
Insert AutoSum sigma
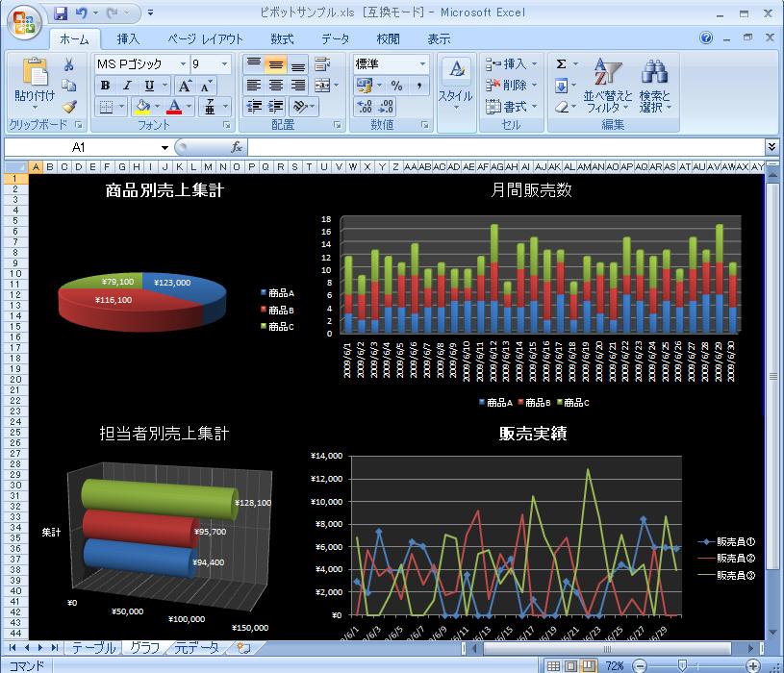tap(562, 64)
